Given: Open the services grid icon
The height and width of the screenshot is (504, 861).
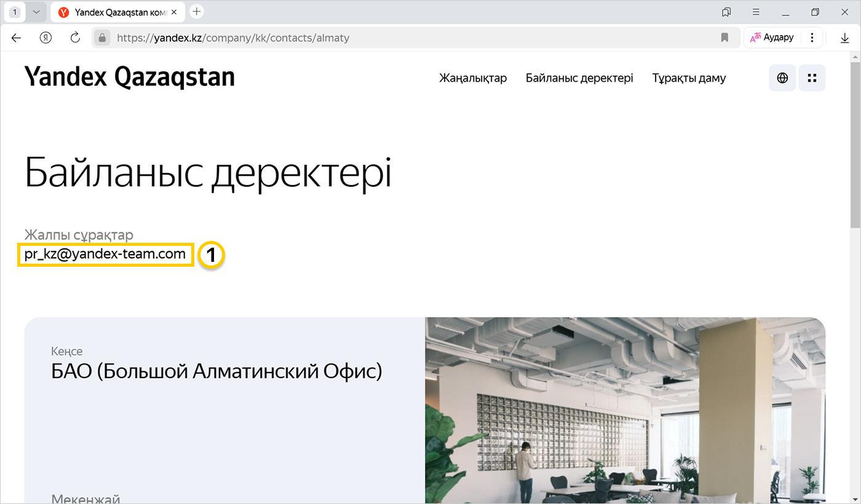Looking at the screenshot, I should [812, 78].
